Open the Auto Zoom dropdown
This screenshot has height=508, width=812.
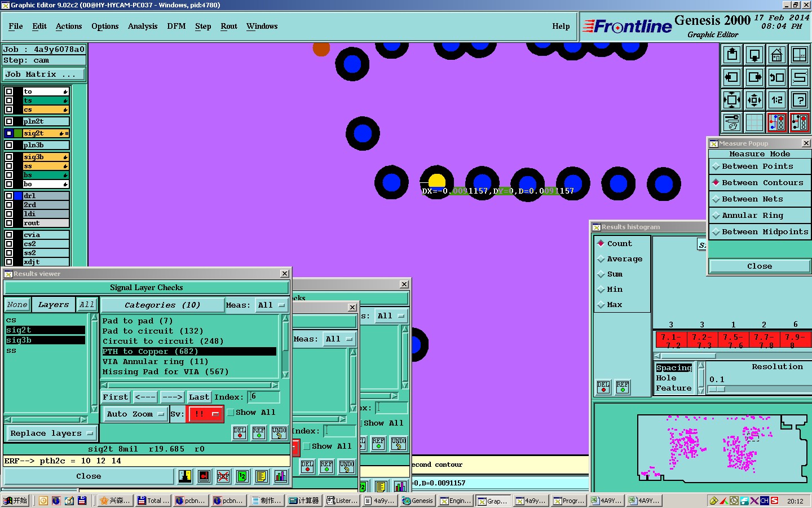pos(135,414)
